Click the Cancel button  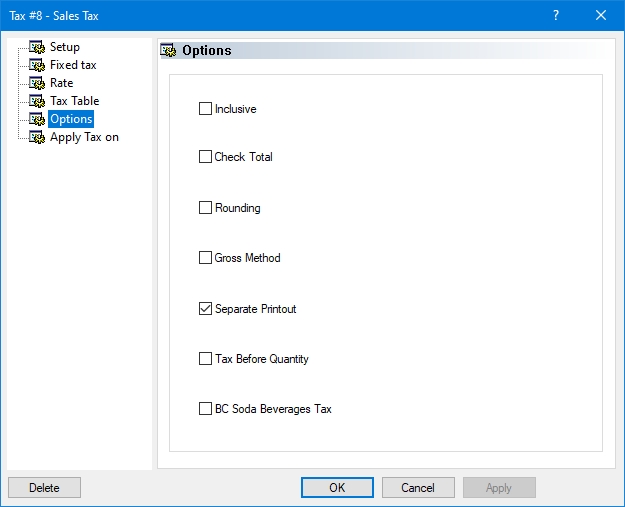coord(418,488)
